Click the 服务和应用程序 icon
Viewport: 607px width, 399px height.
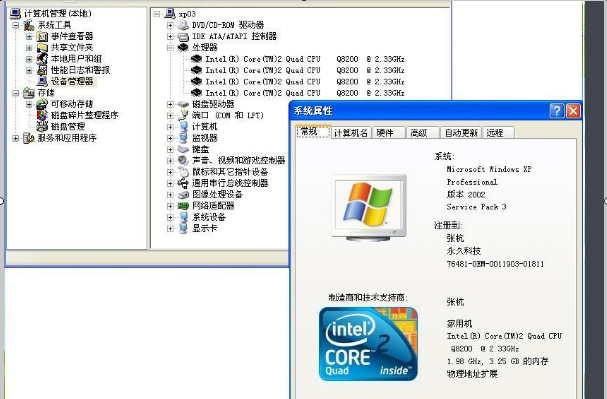pos(29,138)
